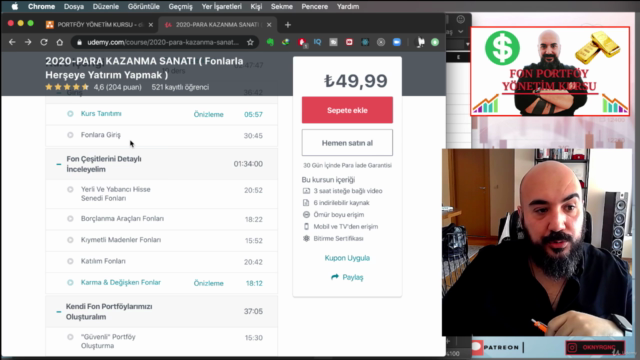Click the course star rating icons

click(67, 87)
